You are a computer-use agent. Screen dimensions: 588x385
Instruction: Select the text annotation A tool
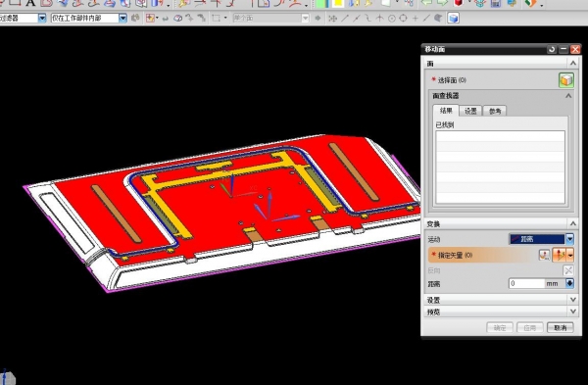(x=30, y=3)
